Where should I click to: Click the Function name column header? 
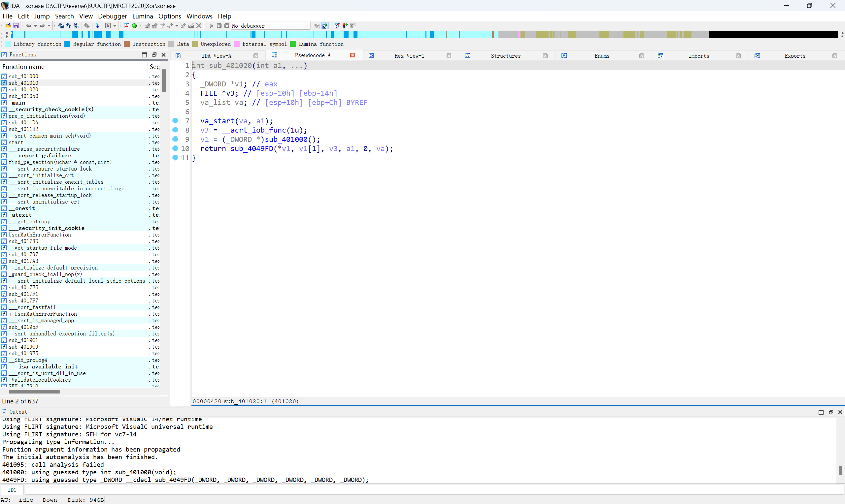coord(74,67)
